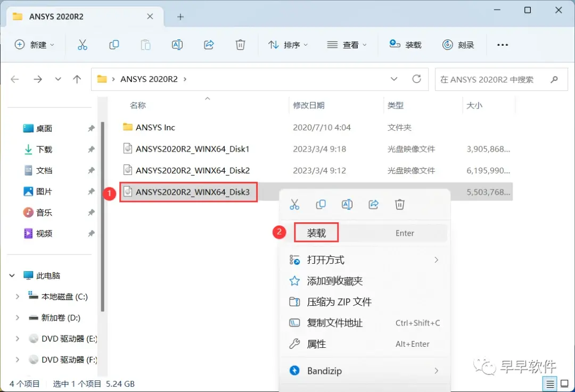
Task: Switch to large thumbnails view icon
Action: pos(565,383)
